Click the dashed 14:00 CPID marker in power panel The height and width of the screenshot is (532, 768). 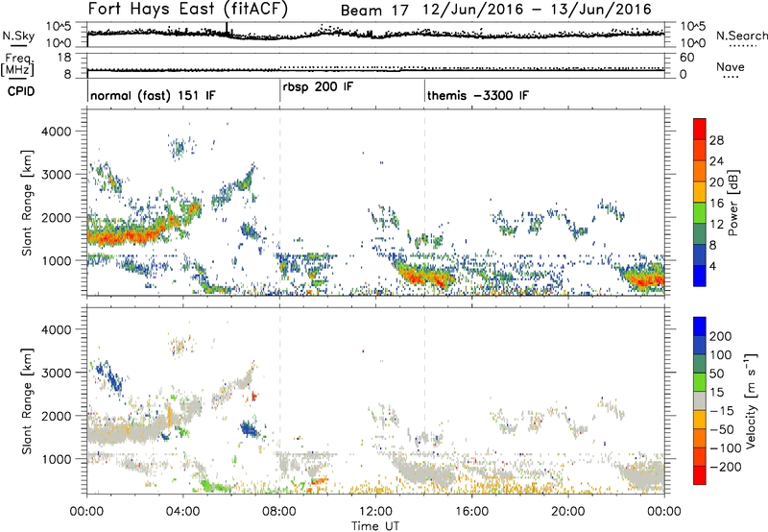(x=424, y=202)
